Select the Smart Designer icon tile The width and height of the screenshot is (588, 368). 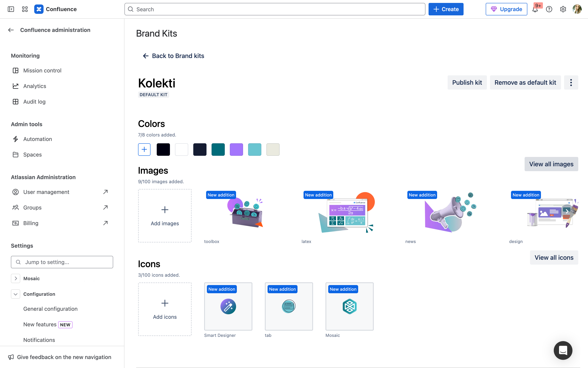pos(228,306)
